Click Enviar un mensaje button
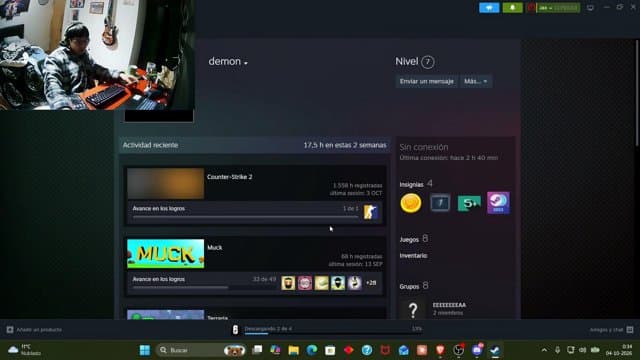This screenshot has width=640, height=360. click(x=427, y=81)
